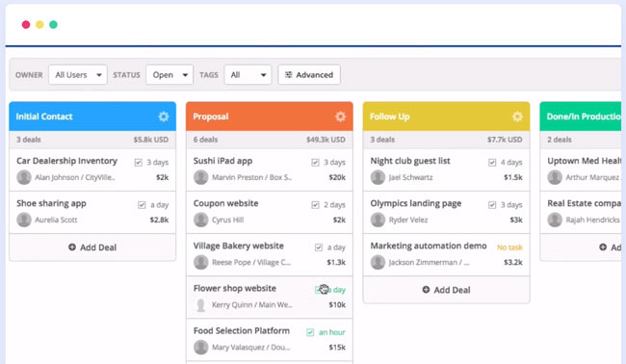Click Reese Pope's avatar icon
The image size is (626, 364).
[201, 262]
